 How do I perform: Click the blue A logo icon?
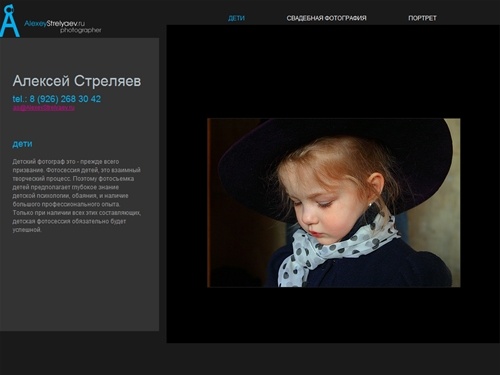10,20
